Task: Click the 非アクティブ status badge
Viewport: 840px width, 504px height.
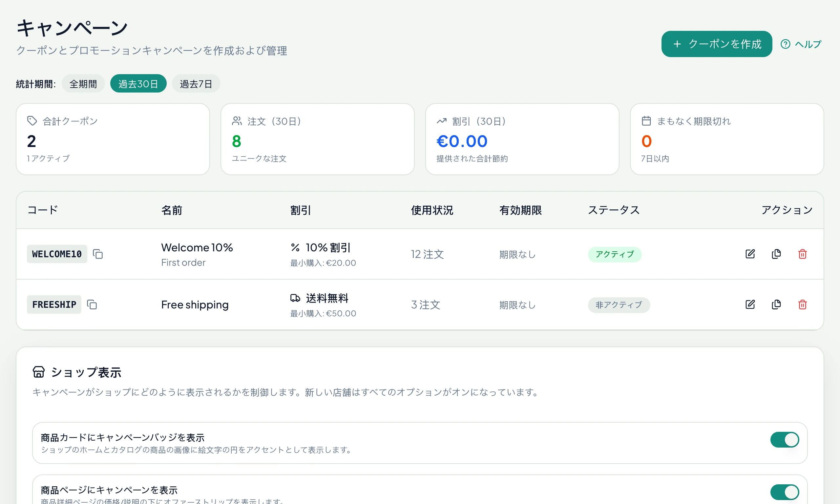Action: point(619,305)
